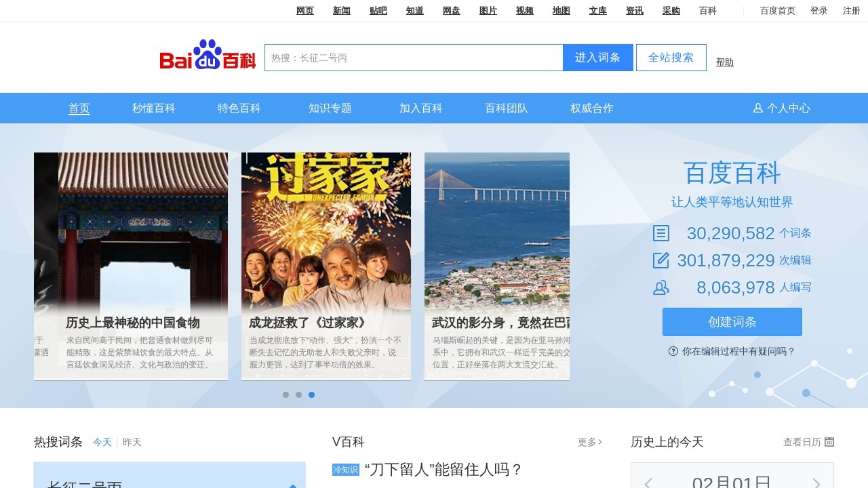
Task: Click the search input field
Action: (x=414, y=58)
